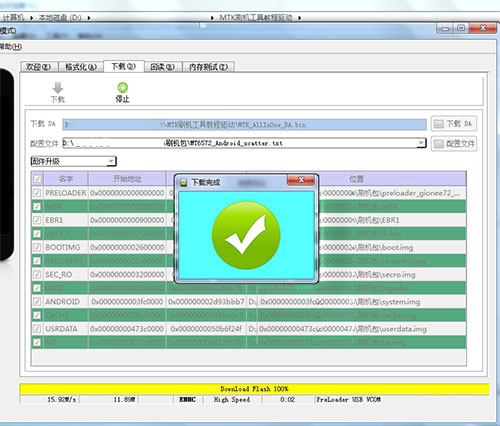
Task: Uncheck the ANDROID partition checkbox
Action: (37, 302)
